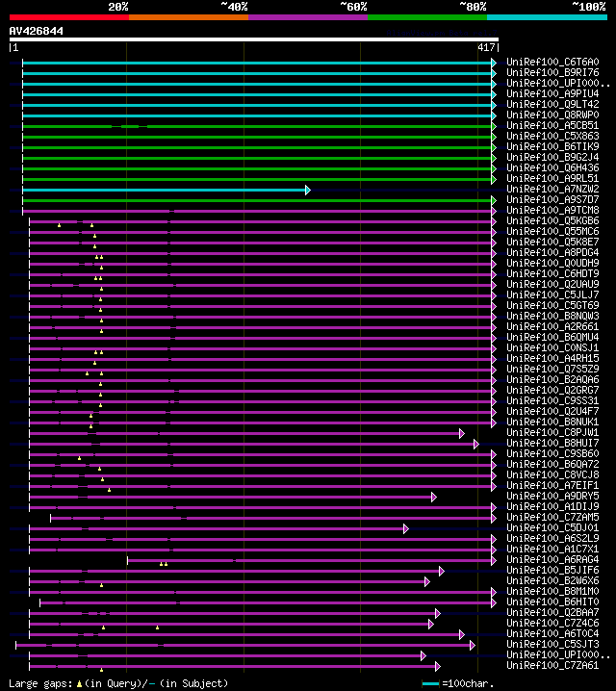Click arrowhead ending the B8HUI7 alignment

[475, 445]
